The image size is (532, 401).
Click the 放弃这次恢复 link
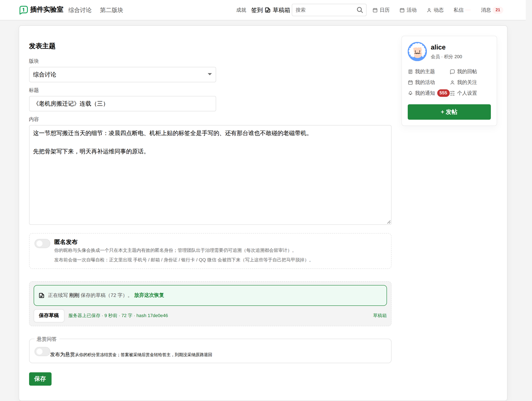[x=149, y=295]
